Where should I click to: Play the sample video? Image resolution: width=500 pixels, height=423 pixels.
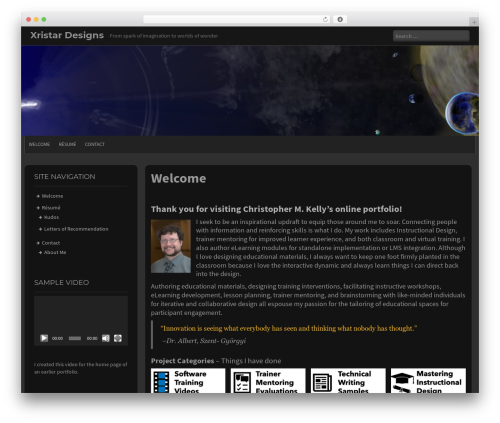(44, 338)
